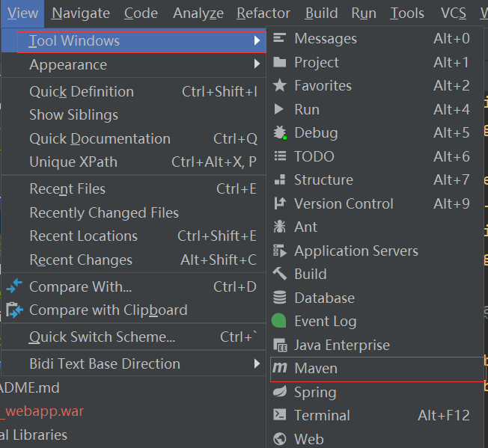Viewport: 488px width, 448px height.
Task: Click the Alt+1 shortcut for Project
Action: click(x=451, y=62)
